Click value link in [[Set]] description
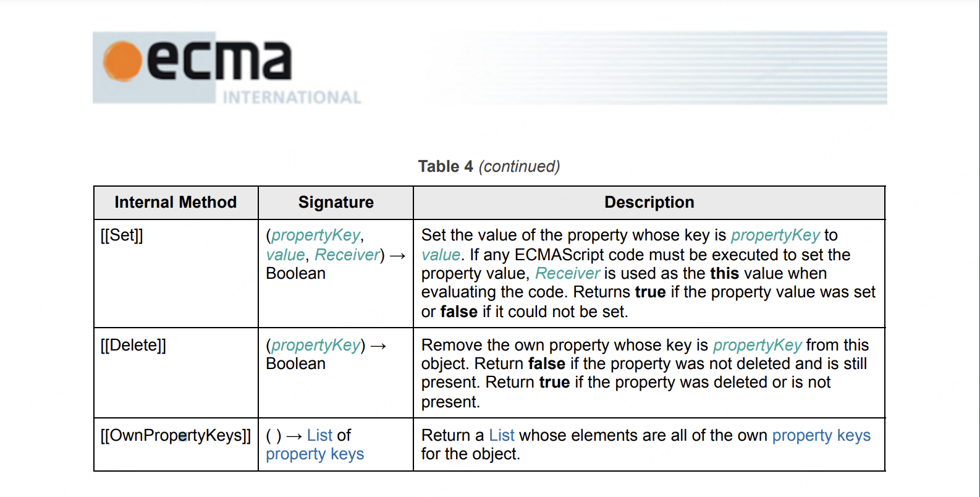Screen dimensions: 980x497 pos(441,255)
